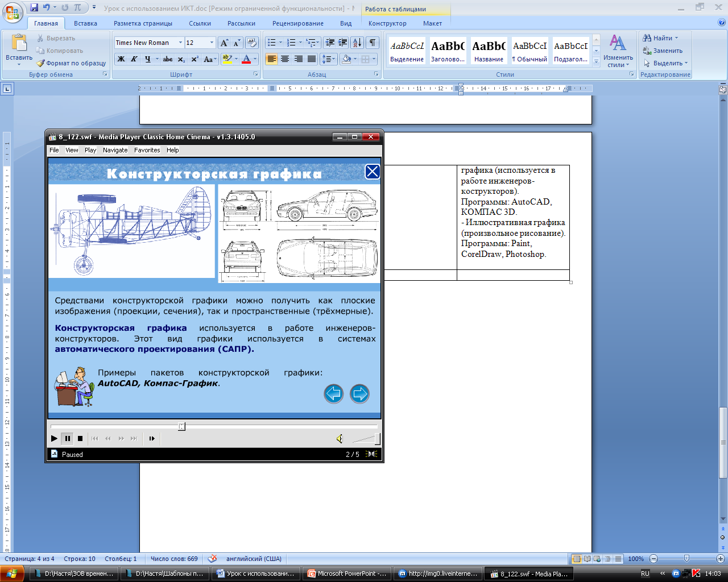Image resolution: width=728 pixels, height=582 pixels.
Task: Switch to the Ссылки ribbon tab
Action: (x=200, y=23)
